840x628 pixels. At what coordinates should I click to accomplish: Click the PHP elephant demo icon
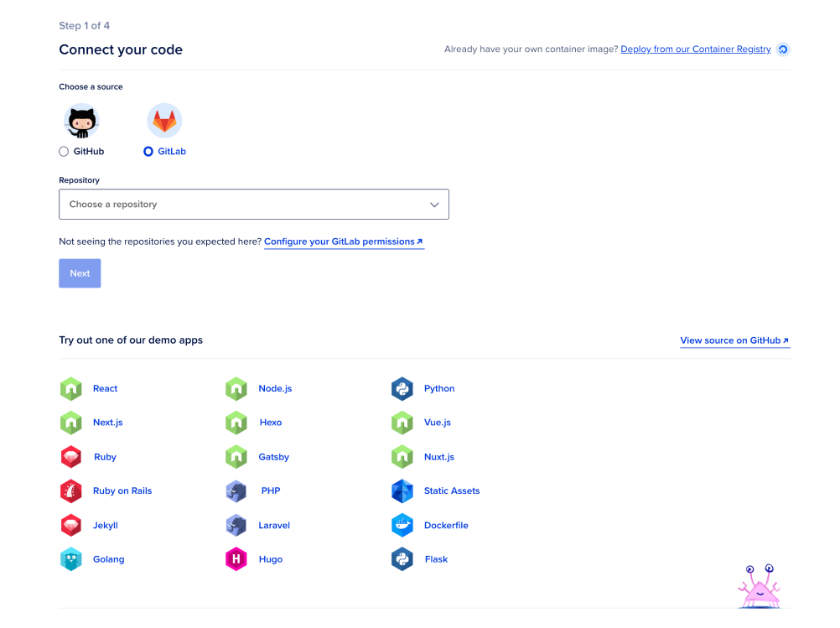click(x=236, y=491)
